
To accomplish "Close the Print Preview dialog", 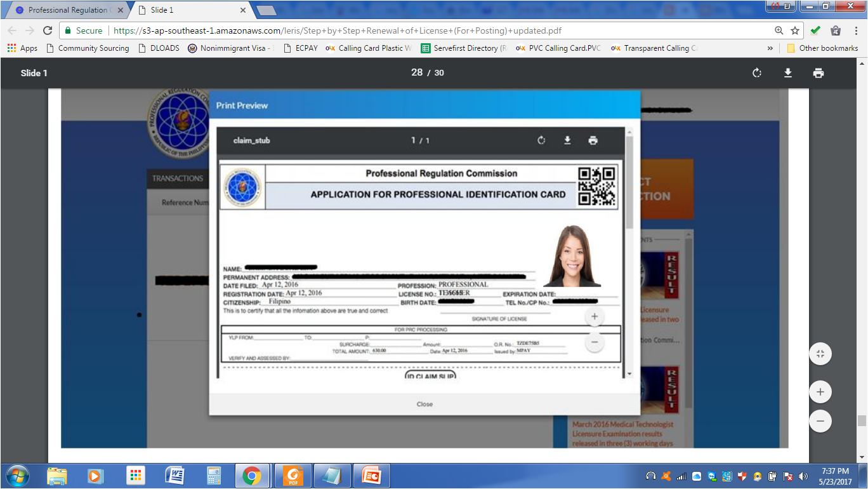I will [x=424, y=404].
